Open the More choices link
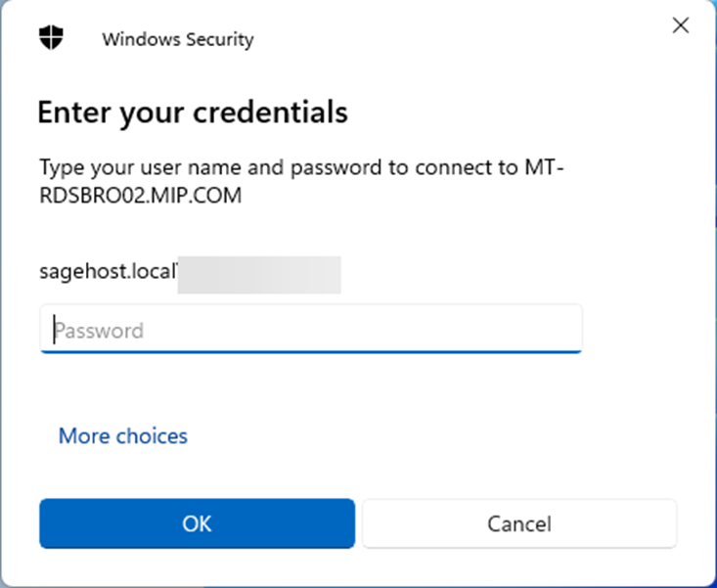The height and width of the screenshot is (588, 717). pyautogui.click(x=123, y=435)
